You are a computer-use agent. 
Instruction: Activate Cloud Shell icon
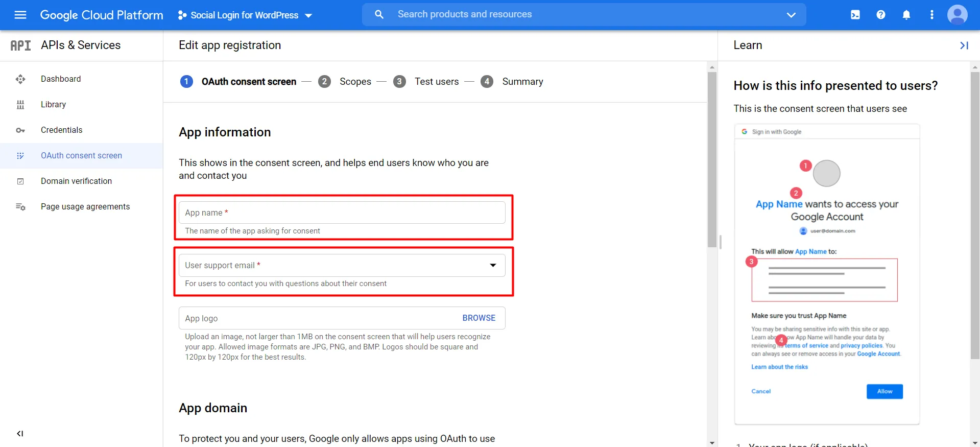(x=855, y=15)
